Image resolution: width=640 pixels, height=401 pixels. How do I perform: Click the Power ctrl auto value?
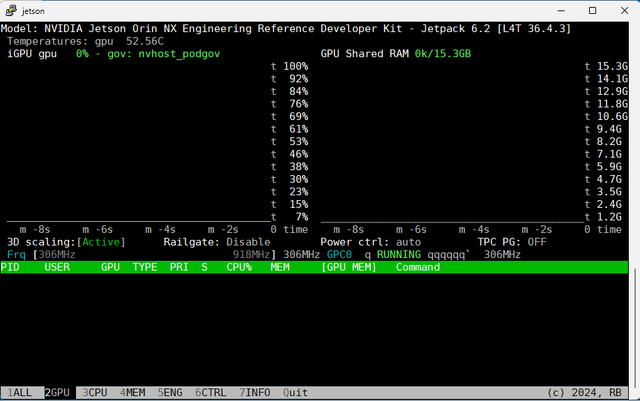tap(409, 242)
